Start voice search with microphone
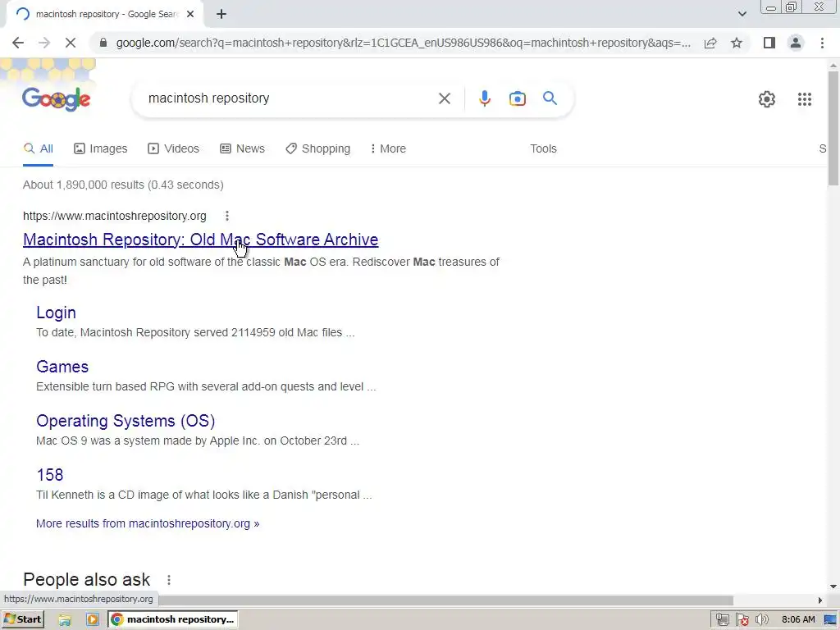Image resolution: width=840 pixels, height=630 pixels. [x=484, y=98]
